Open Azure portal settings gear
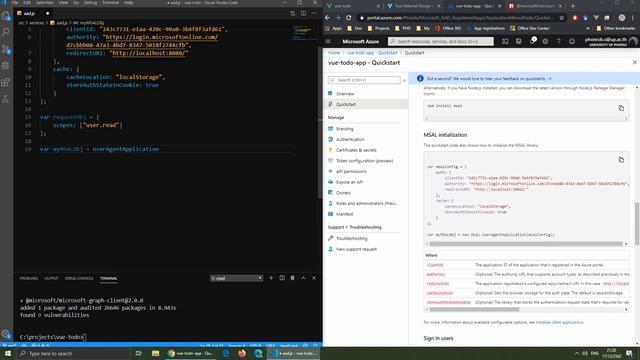The image size is (640, 360). pos(545,41)
